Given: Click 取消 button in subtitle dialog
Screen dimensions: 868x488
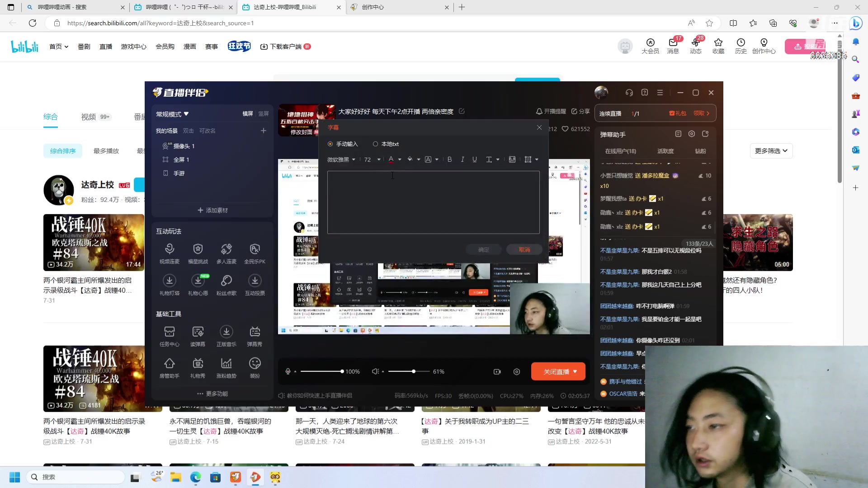Looking at the screenshot, I should point(524,249).
